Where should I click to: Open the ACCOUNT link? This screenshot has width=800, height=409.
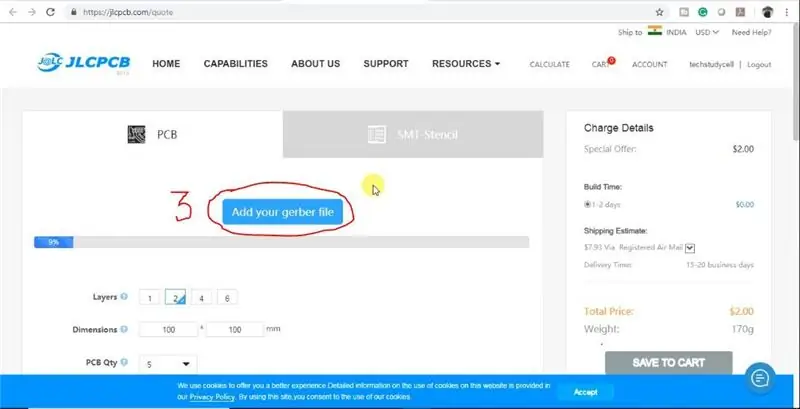(649, 64)
